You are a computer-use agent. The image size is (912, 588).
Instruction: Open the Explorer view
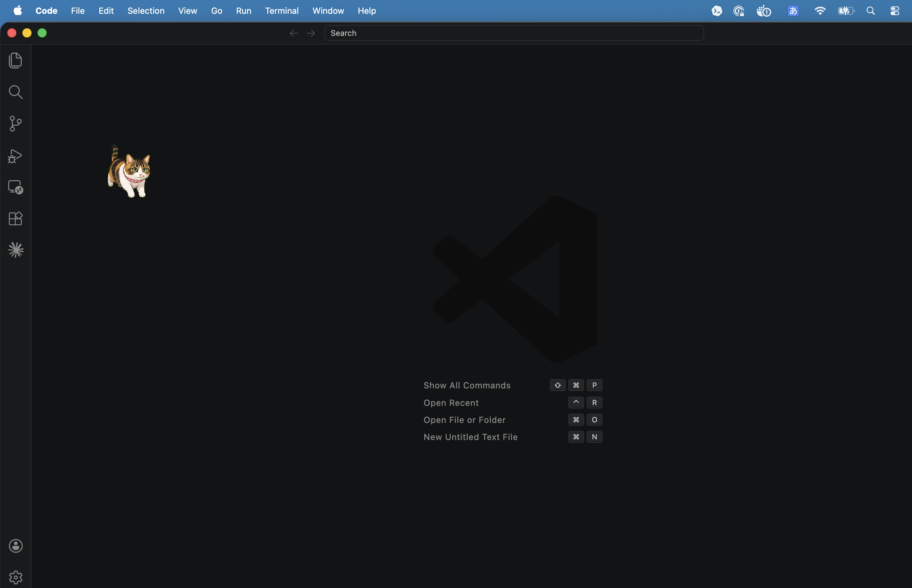15,60
